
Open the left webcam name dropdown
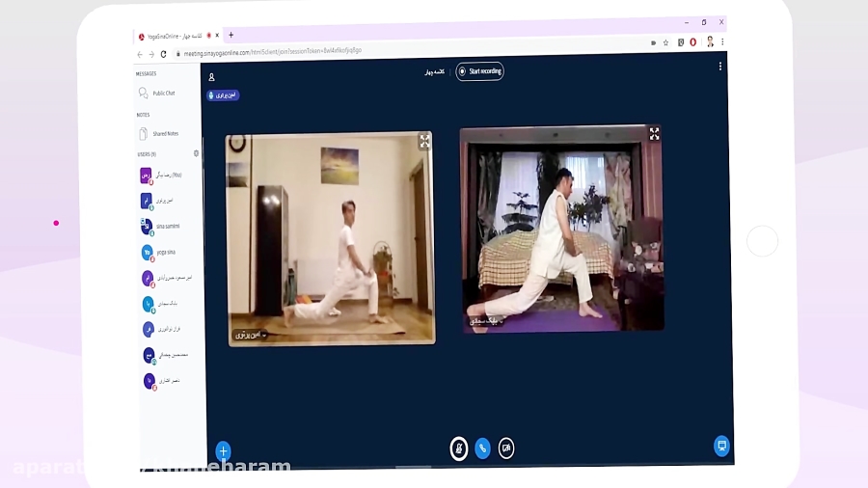[250, 336]
